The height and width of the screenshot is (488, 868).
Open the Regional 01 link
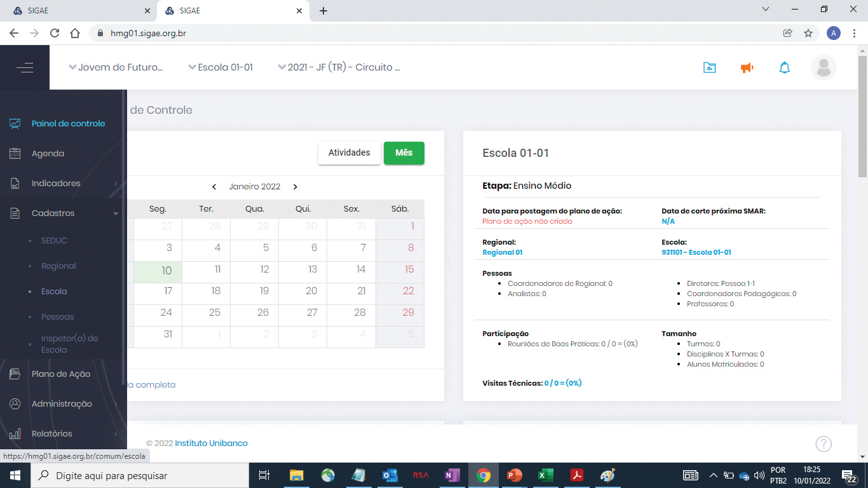[x=503, y=252]
